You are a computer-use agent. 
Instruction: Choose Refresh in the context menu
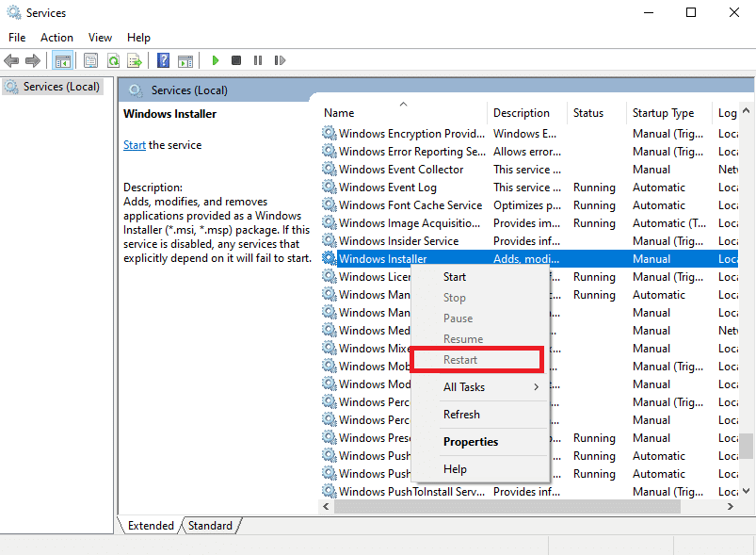point(480,415)
